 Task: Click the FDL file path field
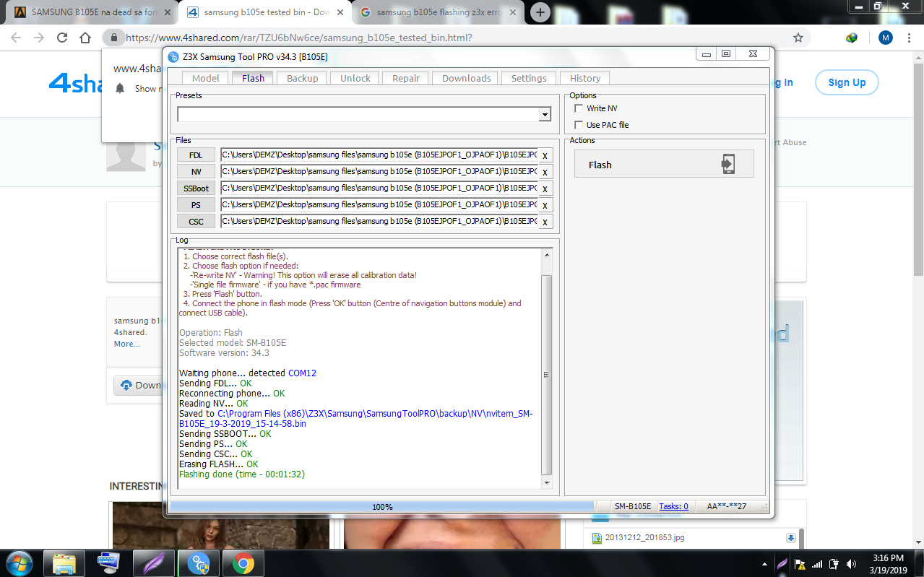point(379,155)
